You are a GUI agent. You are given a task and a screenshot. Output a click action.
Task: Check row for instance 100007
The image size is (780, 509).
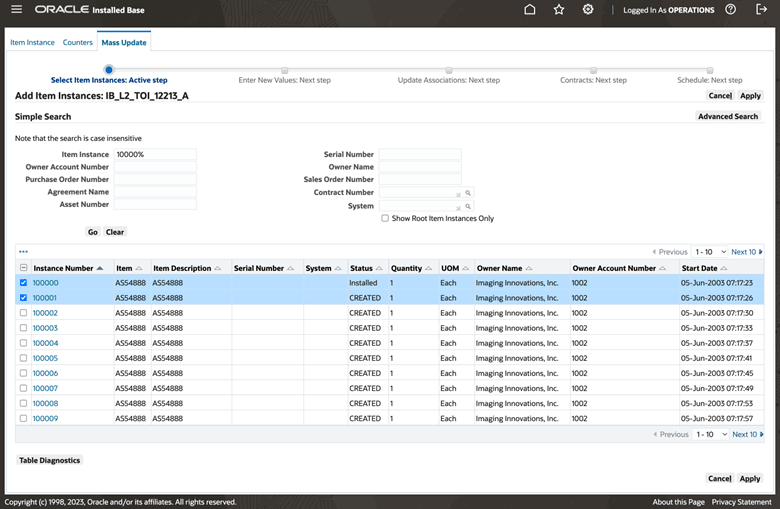[x=23, y=388]
